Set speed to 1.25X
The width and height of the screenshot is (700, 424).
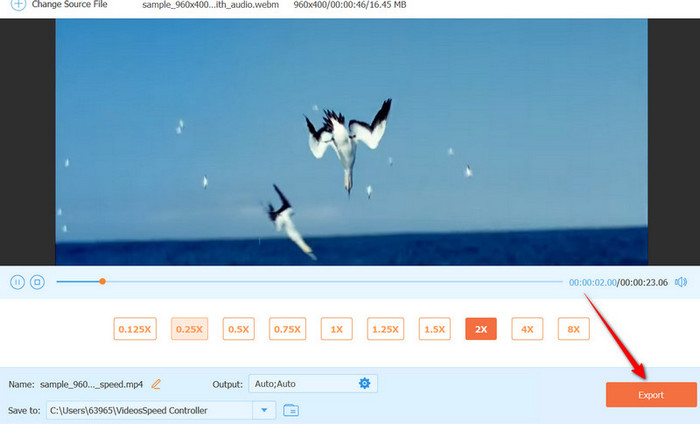pos(384,329)
